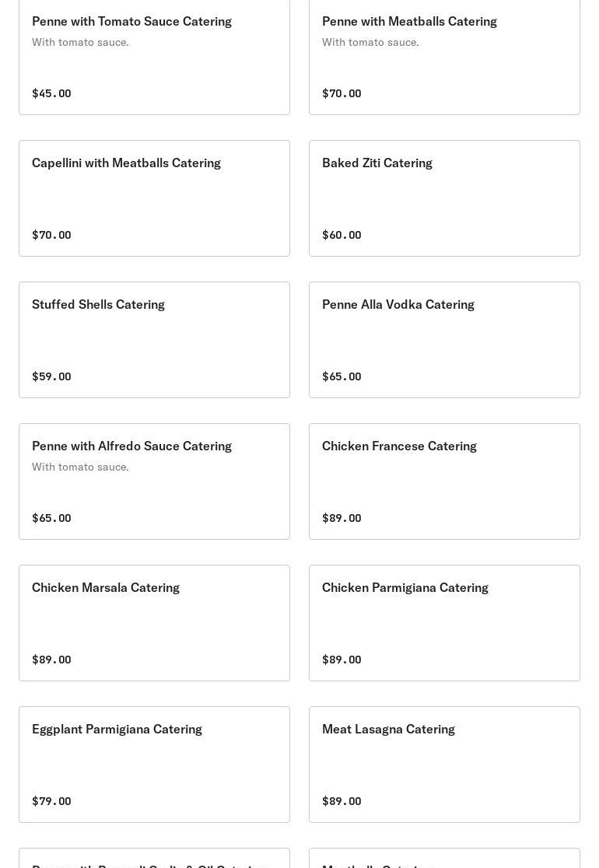Choose the Chicken Marsala Catering card
The width and height of the screenshot is (599, 868).
pyautogui.click(x=106, y=588)
